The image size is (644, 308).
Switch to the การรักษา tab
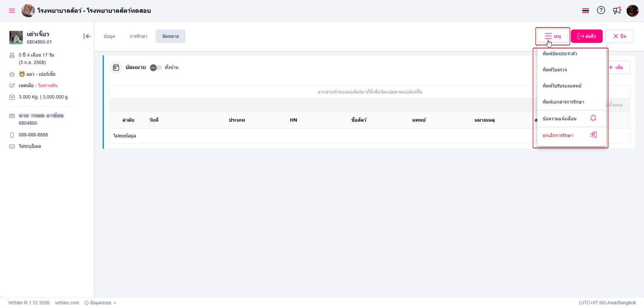click(x=138, y=36)
